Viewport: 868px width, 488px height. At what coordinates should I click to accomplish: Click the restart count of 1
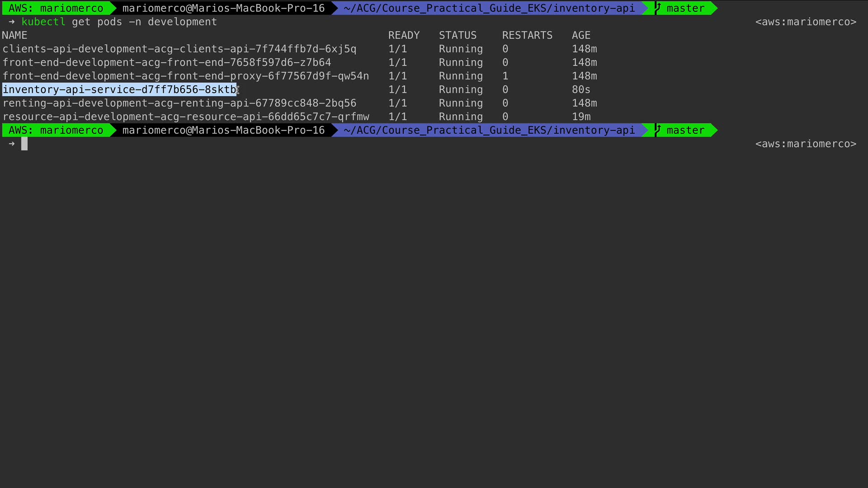tap(505, 76)
